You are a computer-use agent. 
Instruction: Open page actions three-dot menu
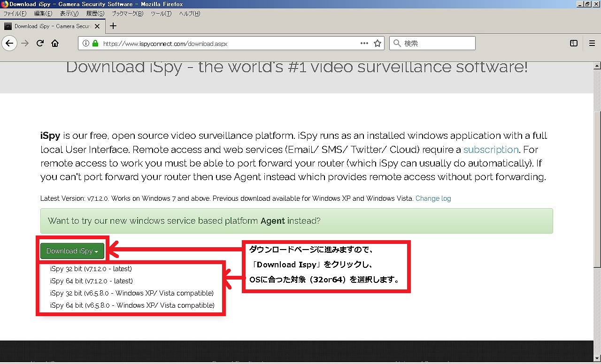click(x=364, y=43)
